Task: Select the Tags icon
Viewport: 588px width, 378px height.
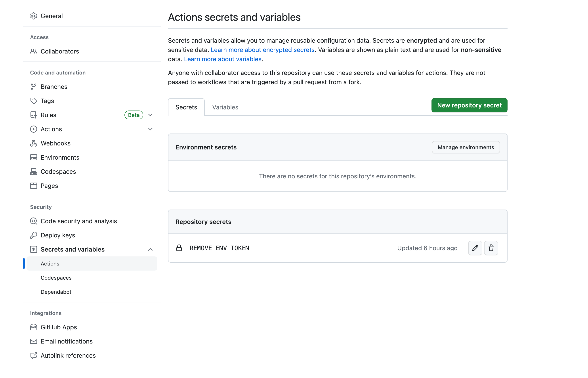Action: click(34, 101)
